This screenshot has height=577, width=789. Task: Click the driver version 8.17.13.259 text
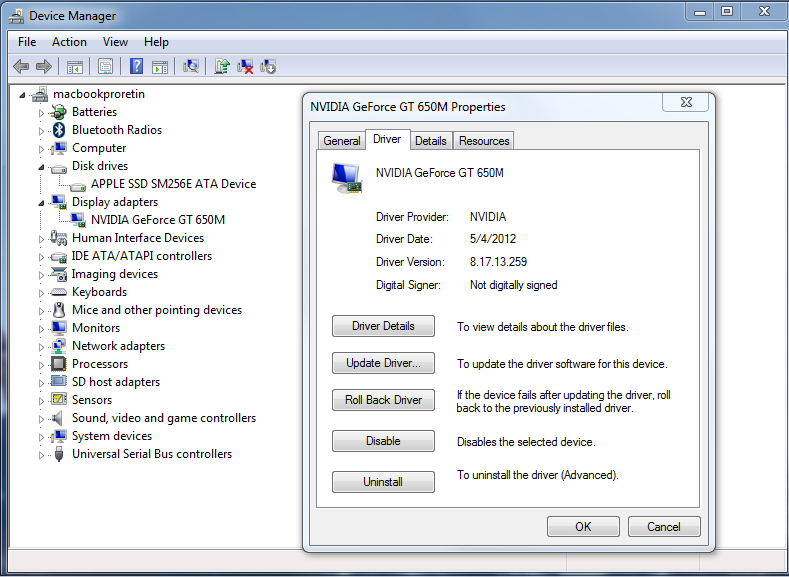coord(498,262)
